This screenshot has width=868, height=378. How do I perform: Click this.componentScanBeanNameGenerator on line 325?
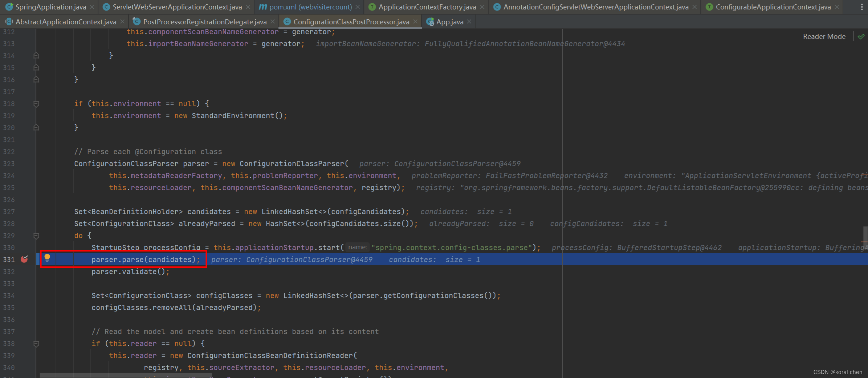pyautogui.click(x=277, y=188)
